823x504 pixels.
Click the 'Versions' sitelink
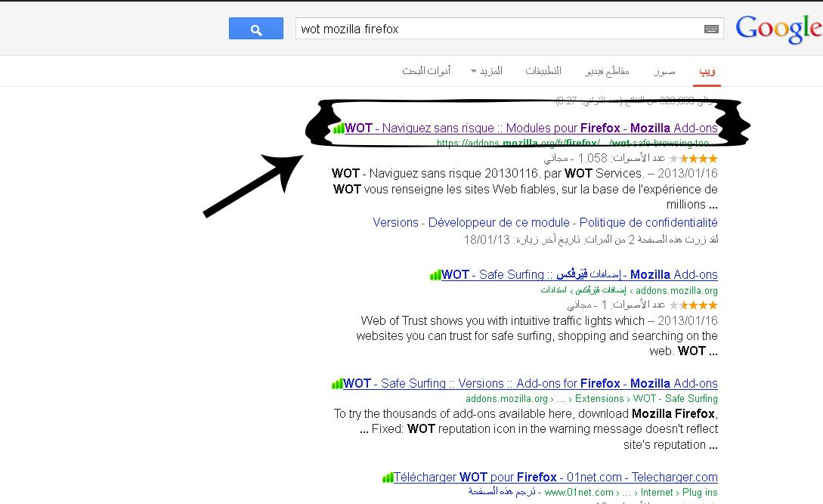pyautogui.click(x=396, y=223)
